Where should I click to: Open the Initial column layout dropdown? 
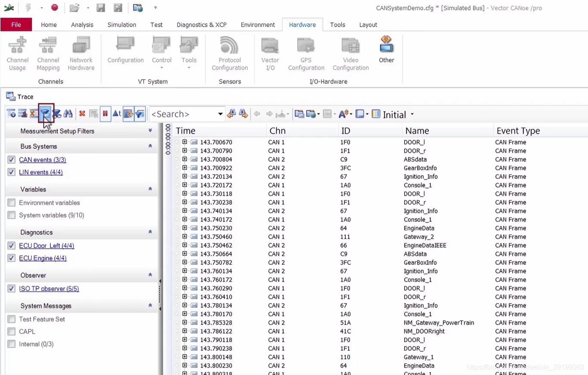coord(412,114)
